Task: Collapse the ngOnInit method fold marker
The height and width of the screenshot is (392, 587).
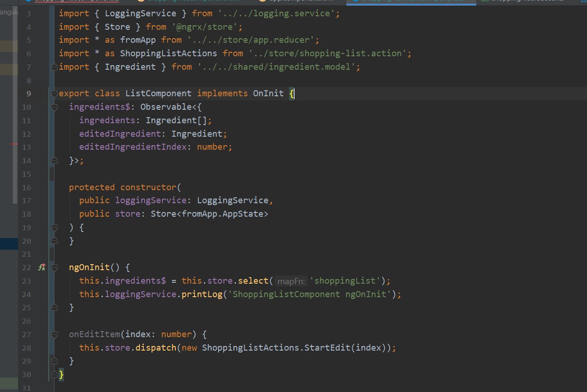Action: point(54,267)
